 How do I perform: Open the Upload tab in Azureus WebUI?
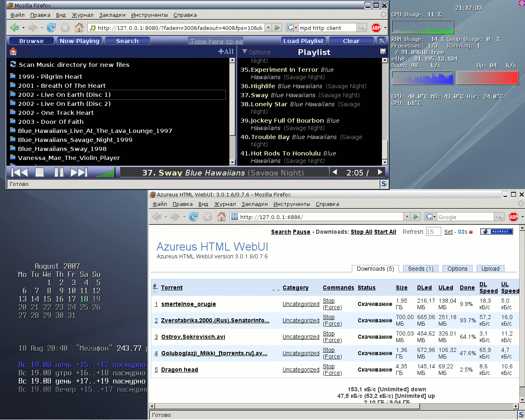(491, 269)
